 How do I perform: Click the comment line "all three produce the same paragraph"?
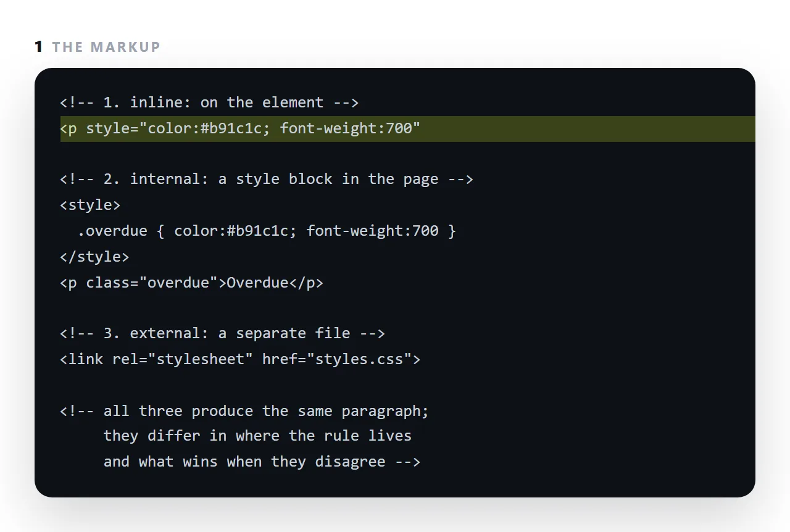pyautogui.click(x=244, y=411)
